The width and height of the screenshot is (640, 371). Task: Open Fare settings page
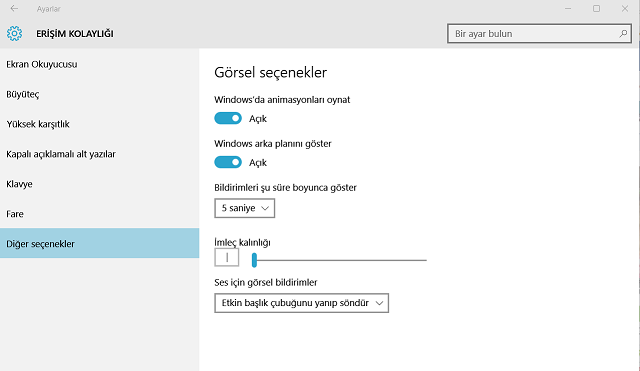pos(100,214)
